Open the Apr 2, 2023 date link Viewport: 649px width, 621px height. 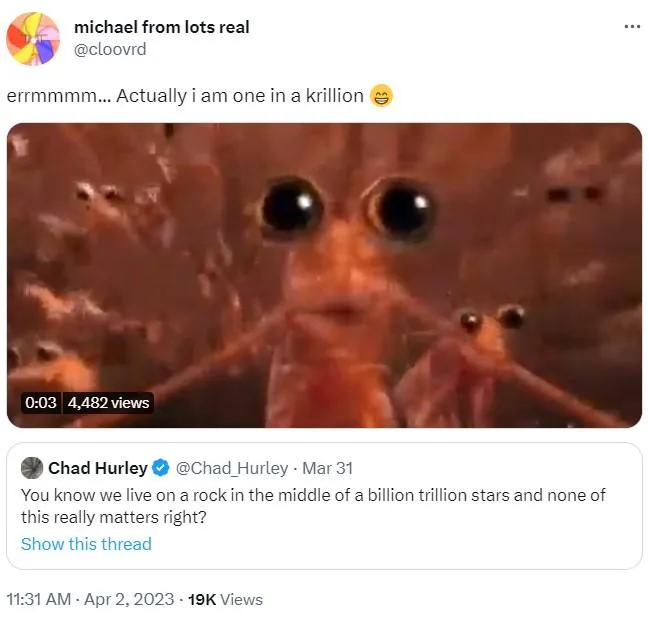(x=129, y=599)
